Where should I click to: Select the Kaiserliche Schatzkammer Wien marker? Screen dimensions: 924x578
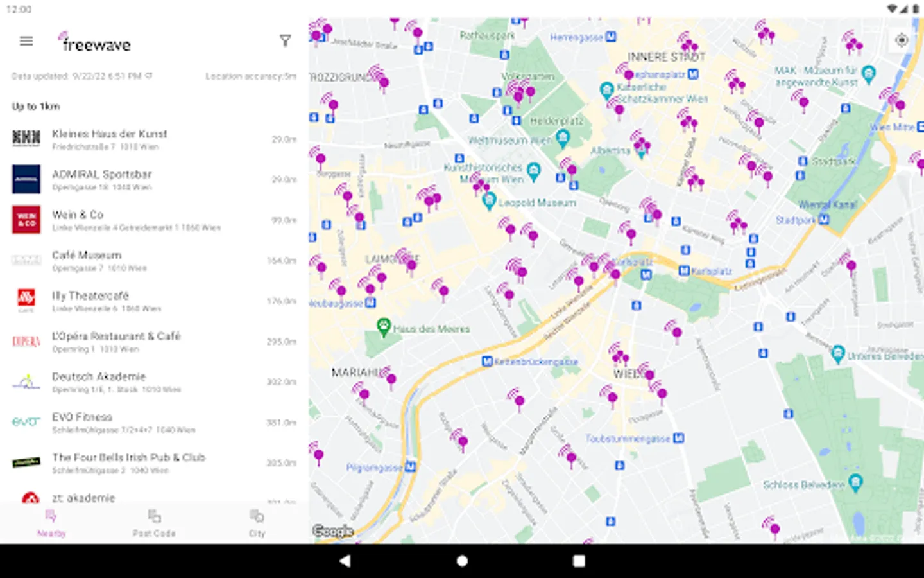(606, 90)
